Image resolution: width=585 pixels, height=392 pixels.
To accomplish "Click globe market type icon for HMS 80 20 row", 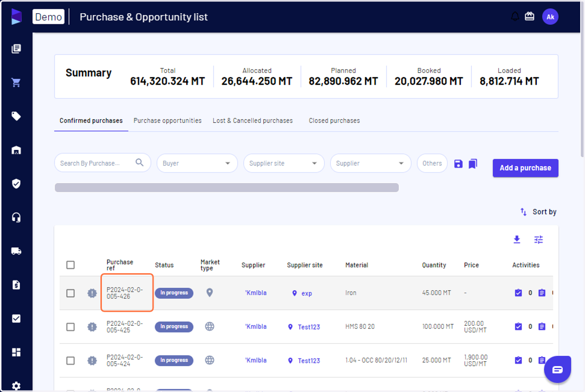I will tap(210, 326).
